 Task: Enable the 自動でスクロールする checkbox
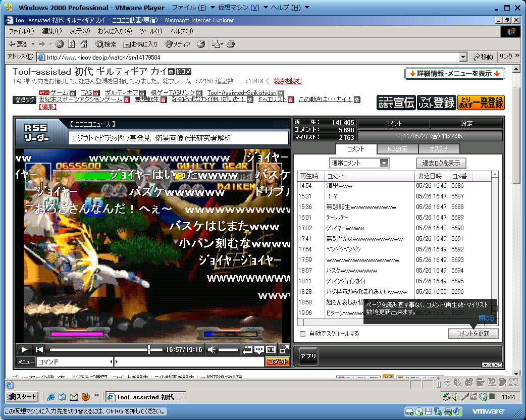302,334
